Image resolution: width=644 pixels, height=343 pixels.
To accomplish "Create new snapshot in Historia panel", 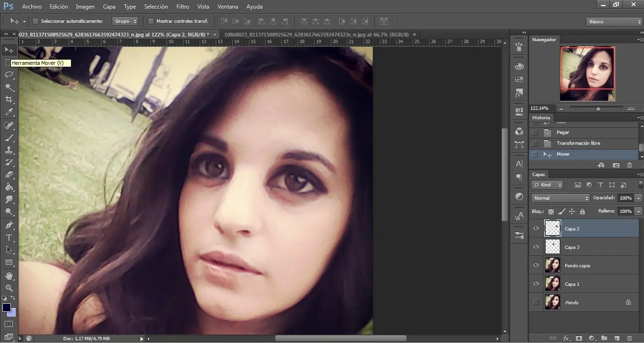I will 616,165.
